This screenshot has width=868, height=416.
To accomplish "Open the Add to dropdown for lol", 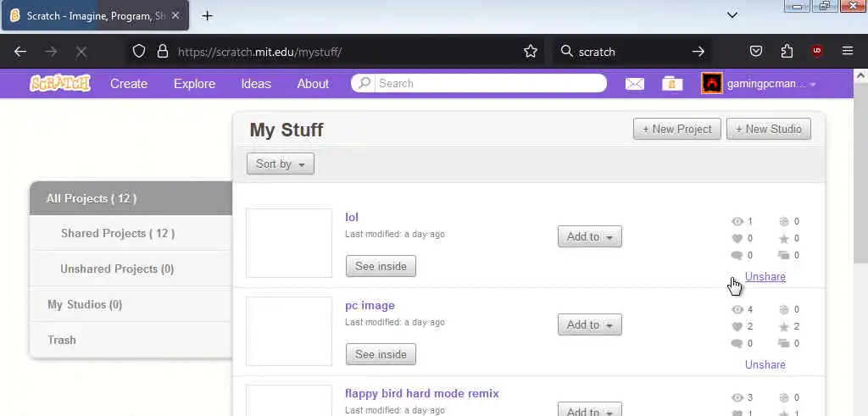I will 590,236.
